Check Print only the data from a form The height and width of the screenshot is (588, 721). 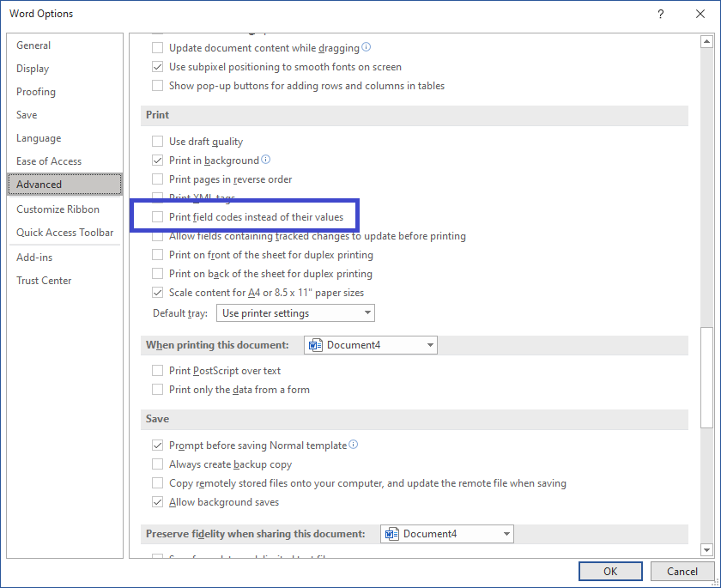(157, 390)
